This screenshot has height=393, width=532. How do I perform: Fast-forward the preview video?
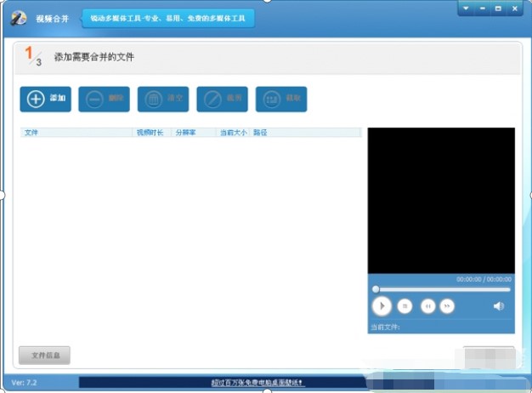(447, 306)
